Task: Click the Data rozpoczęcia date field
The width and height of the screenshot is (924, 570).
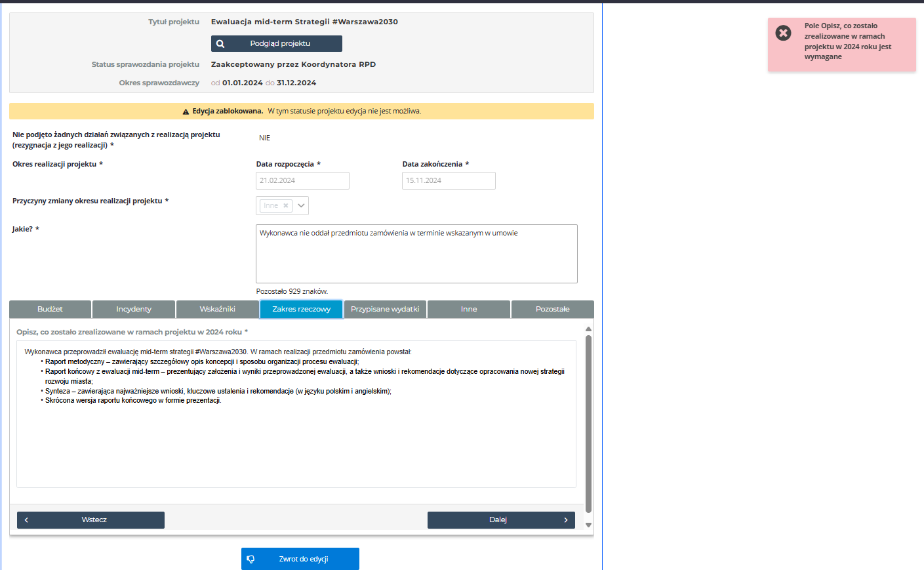Action: 302,181
